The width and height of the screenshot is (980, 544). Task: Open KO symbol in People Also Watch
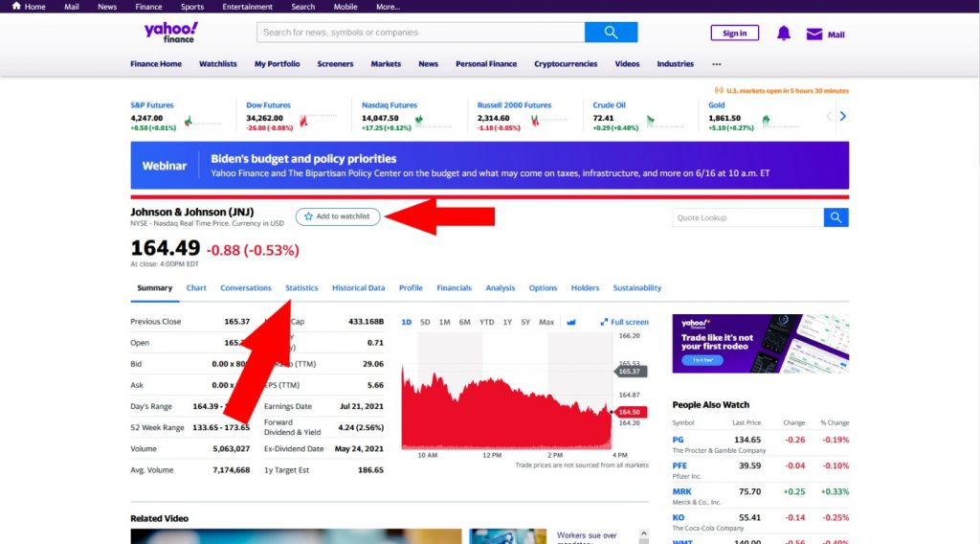pos(679,517)
